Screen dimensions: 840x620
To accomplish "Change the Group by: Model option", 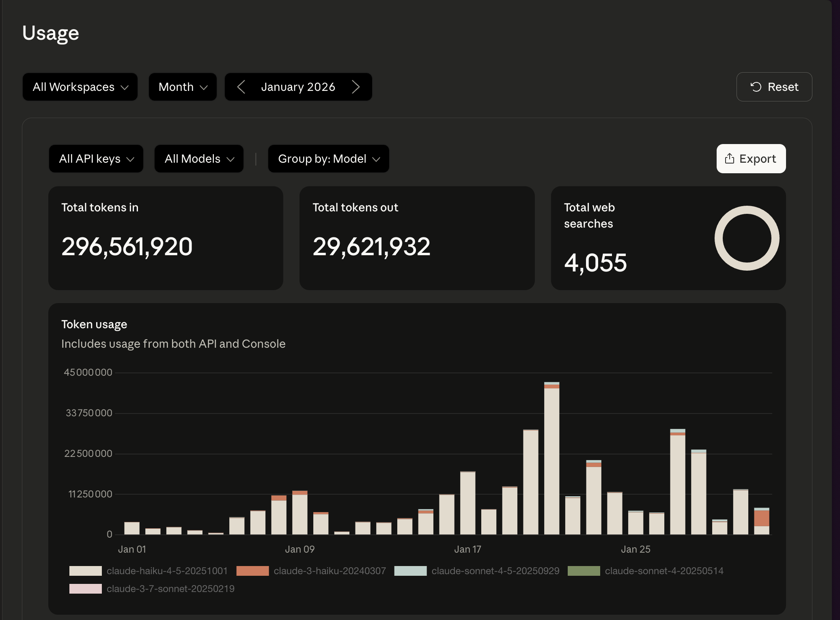I will (328, 159).
